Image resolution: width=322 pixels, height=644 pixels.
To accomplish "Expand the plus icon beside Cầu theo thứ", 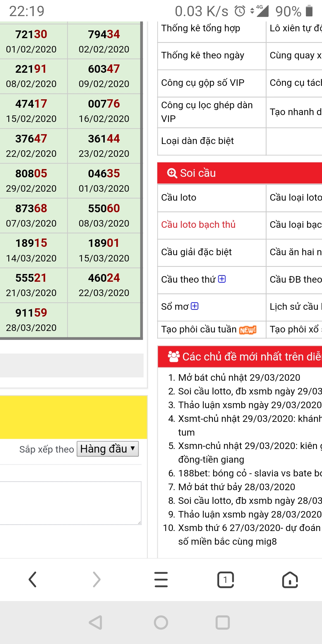I will pyautogui.click(x=222, y=279).
